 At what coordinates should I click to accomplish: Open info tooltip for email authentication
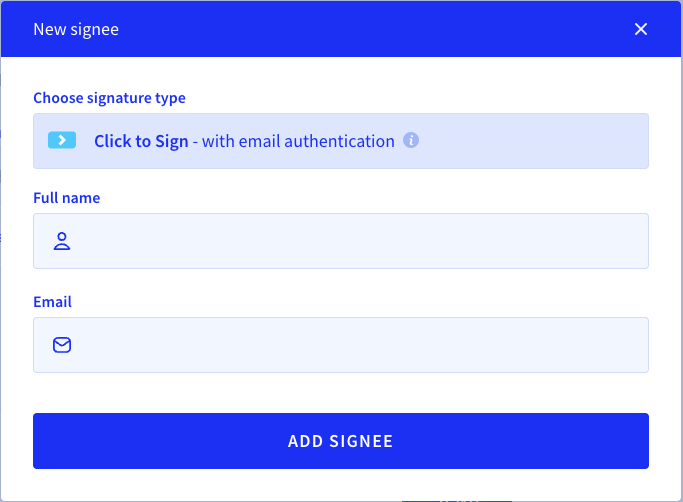410,140
